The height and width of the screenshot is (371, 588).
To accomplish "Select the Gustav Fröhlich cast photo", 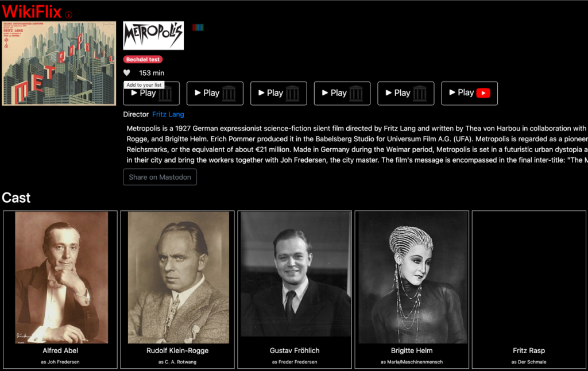I will click(295, 275).
